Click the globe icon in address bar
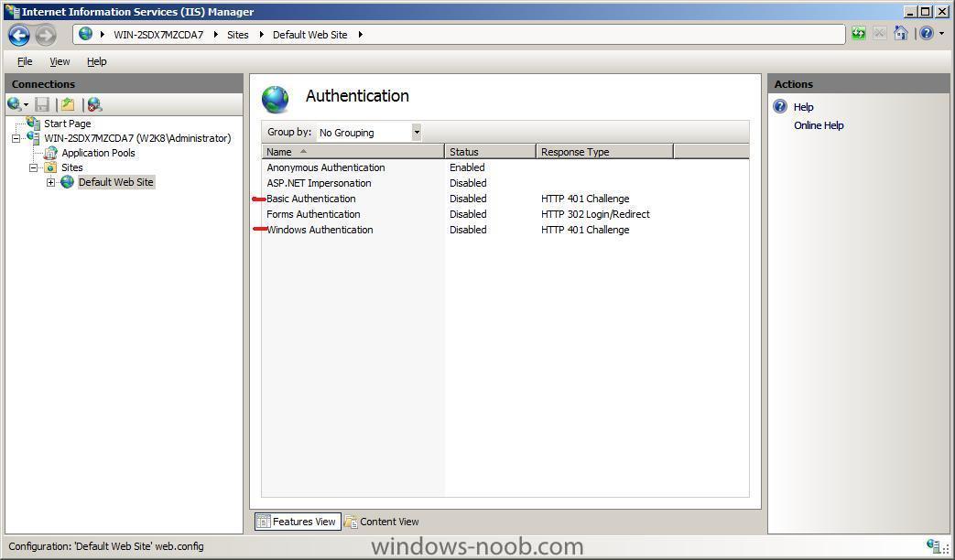Screen dimensions: 955x560 click(x=86, y=34)
